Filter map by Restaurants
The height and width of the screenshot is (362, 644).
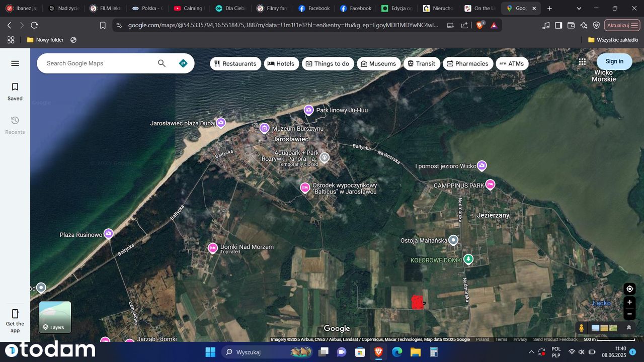point(235,63)
